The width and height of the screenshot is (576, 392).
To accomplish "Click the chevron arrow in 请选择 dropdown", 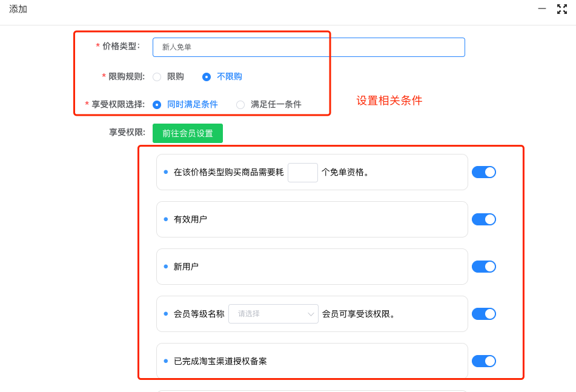I will click(x=311, y=314).
